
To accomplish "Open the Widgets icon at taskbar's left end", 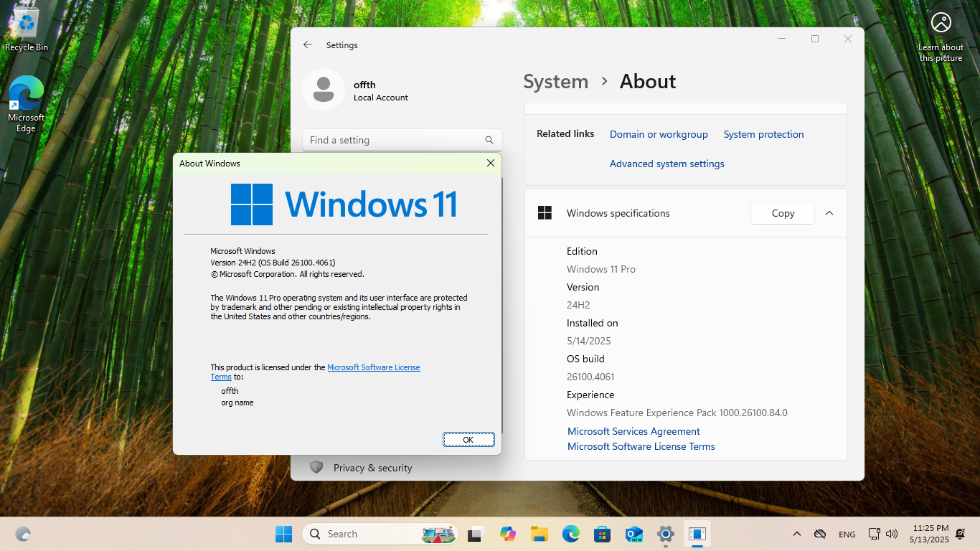I will (23, 534).
